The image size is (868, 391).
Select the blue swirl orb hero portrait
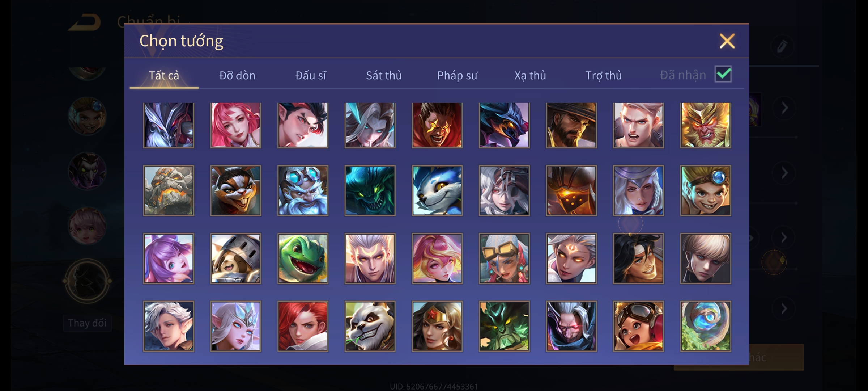tap(706, 326)
